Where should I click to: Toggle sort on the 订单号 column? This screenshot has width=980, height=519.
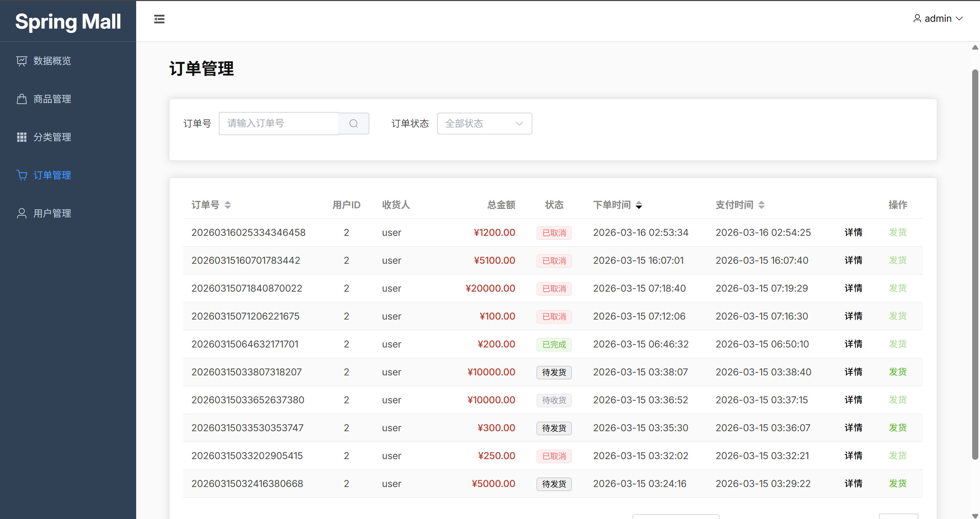click(227, 205)
